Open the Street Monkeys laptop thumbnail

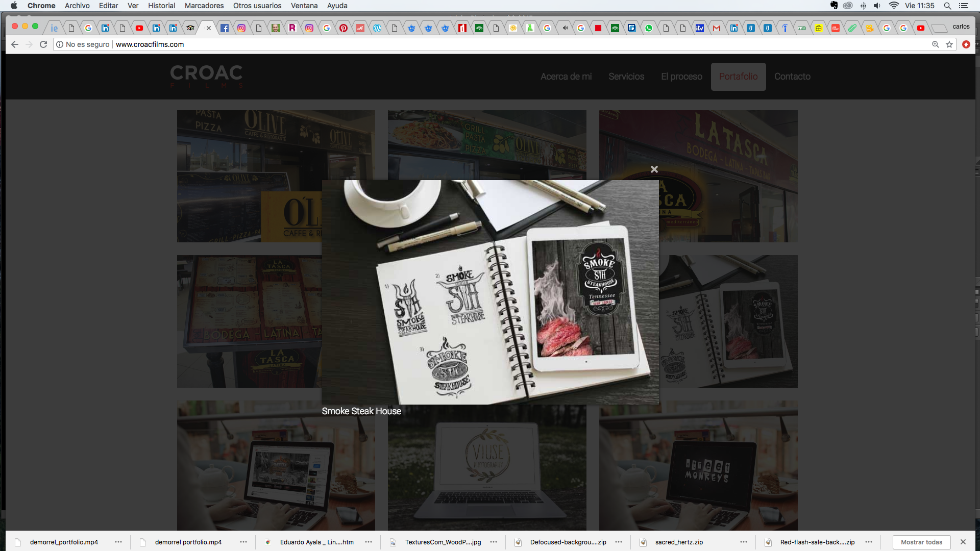pos(698,465)
